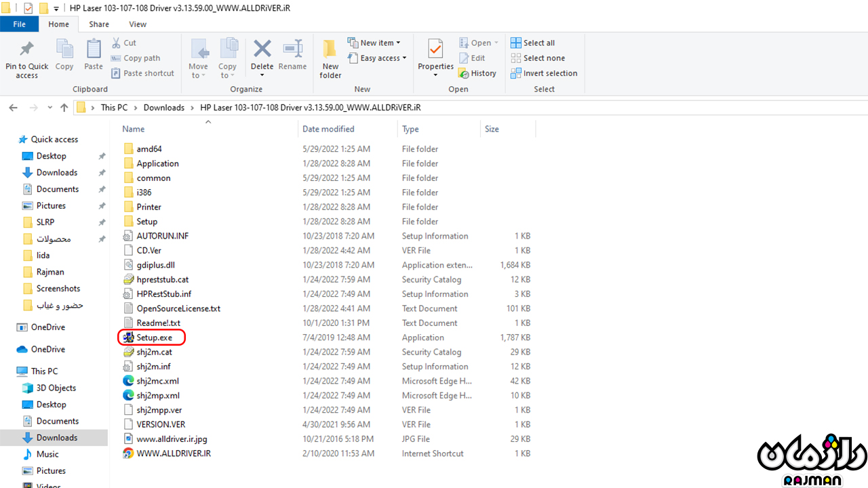Select the gdiplus.dll file icon

click(129, 265)
